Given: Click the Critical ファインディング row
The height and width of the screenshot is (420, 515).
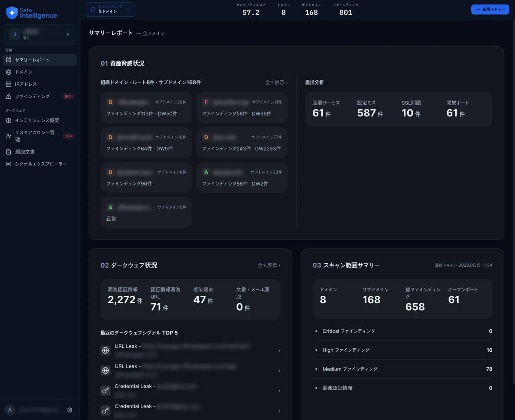Looking at the screenshot, I should pos(403,331).
